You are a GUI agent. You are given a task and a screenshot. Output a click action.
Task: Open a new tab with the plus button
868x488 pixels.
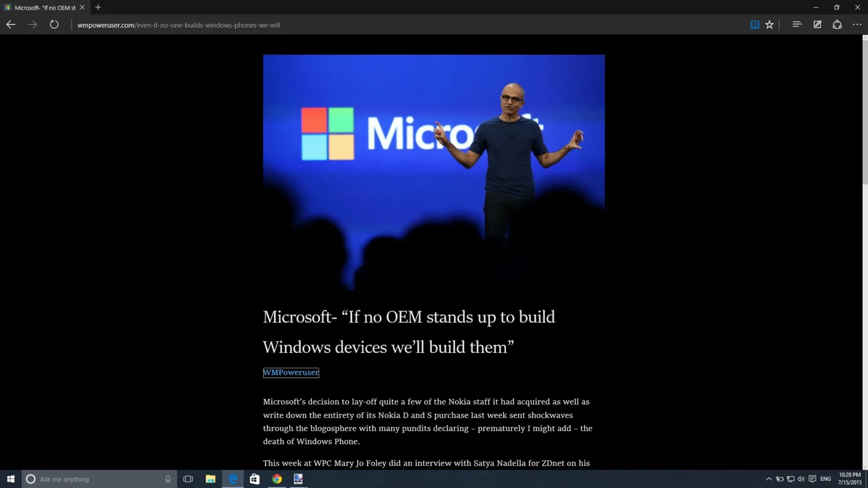[98, 8]
